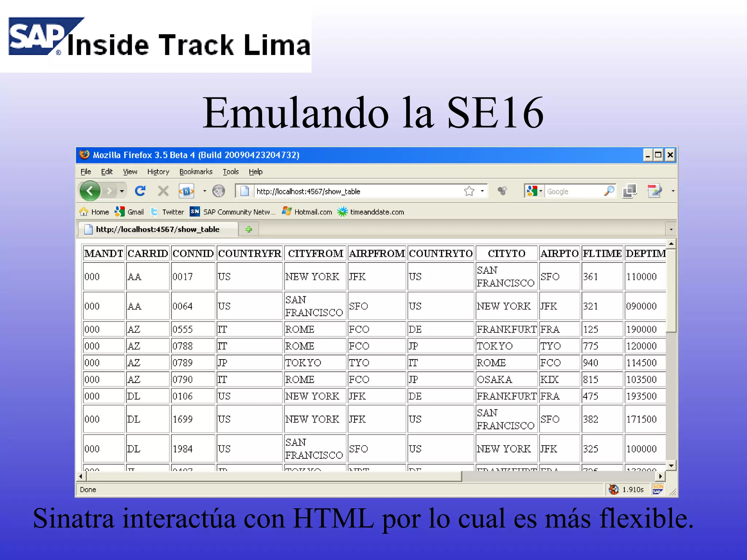747x560 pixels.
Task: Click the Stop loading X icon
Action: coord(163,191)
